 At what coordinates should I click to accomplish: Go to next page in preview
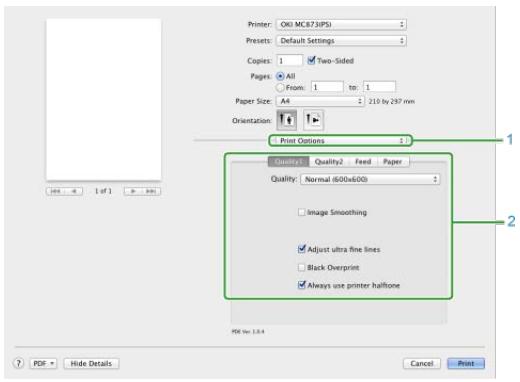[133, 191]
